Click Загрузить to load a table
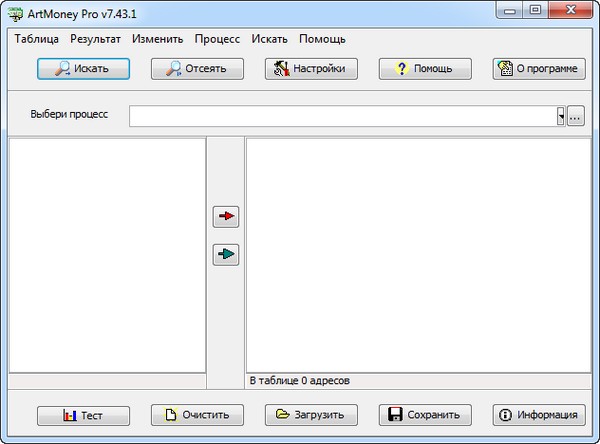 pos(311,415)
